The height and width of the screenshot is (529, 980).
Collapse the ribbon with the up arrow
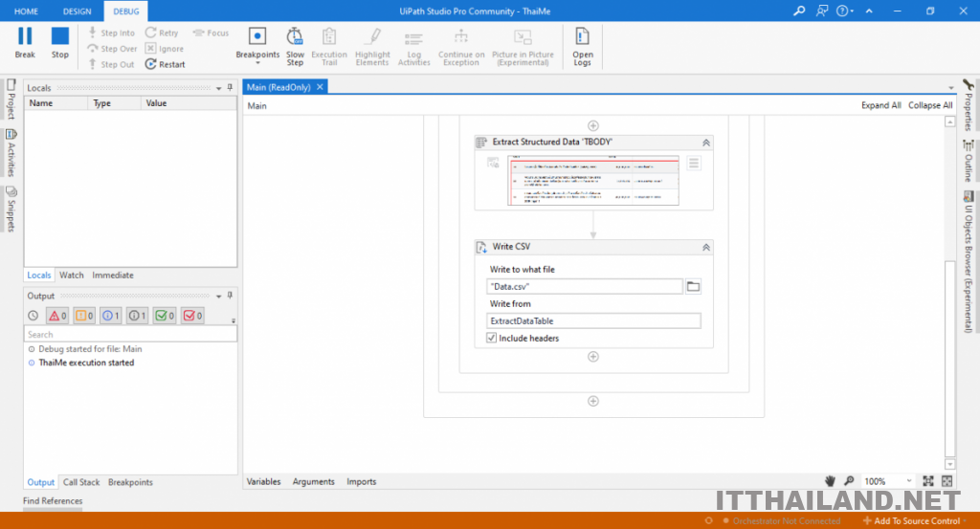pos(869,11)
